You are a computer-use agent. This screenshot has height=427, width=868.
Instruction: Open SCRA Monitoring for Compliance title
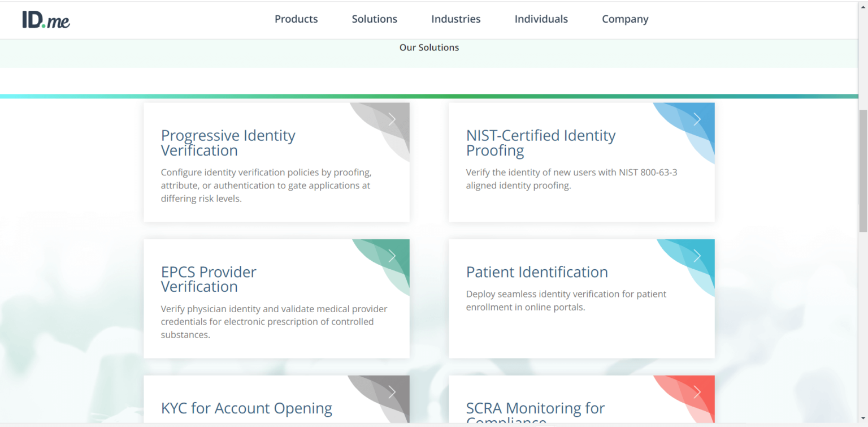(x=535, y=413)
